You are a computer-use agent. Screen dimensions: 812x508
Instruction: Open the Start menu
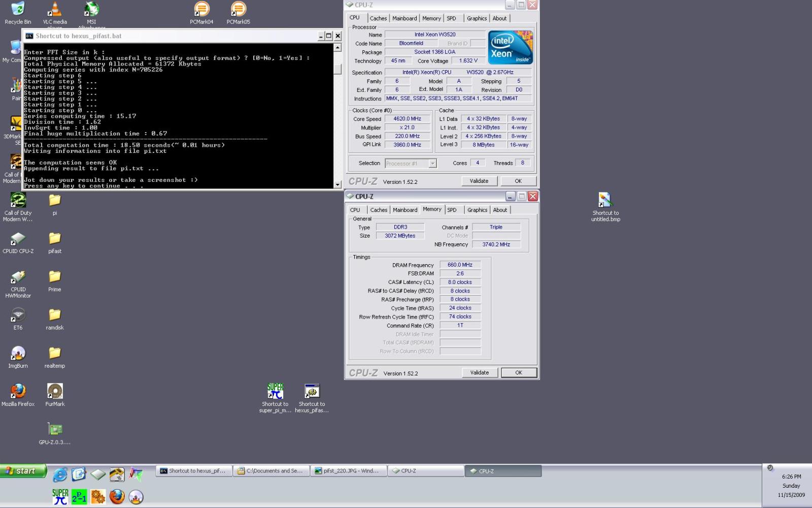click(24, 471)
